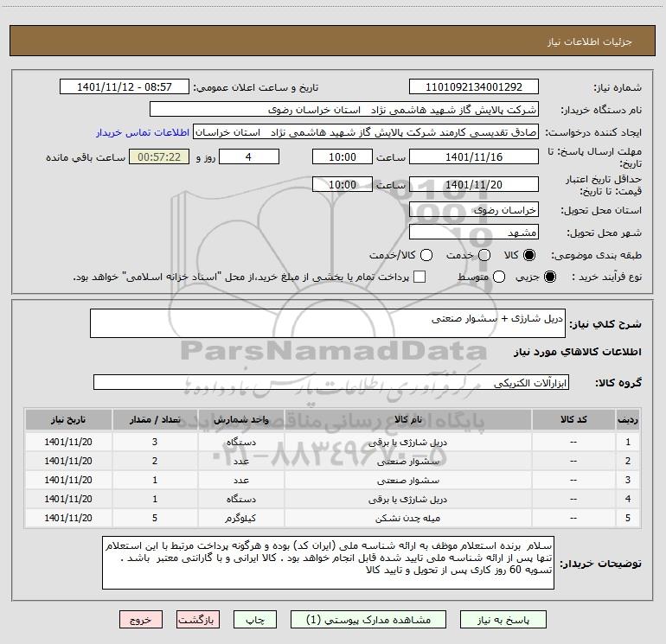The image size is (666, 644).
Task: Click row 1 item name دریل شارژی یا برقی
Action: pos(407,442)
